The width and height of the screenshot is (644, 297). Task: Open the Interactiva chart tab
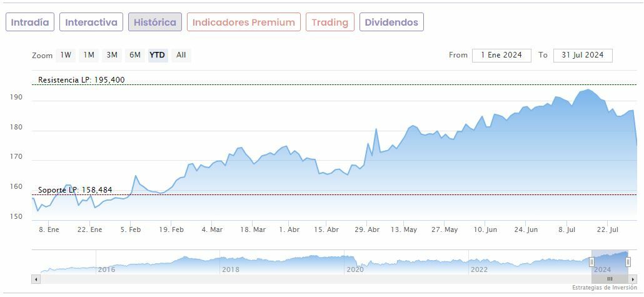click(x=91, y=23)
